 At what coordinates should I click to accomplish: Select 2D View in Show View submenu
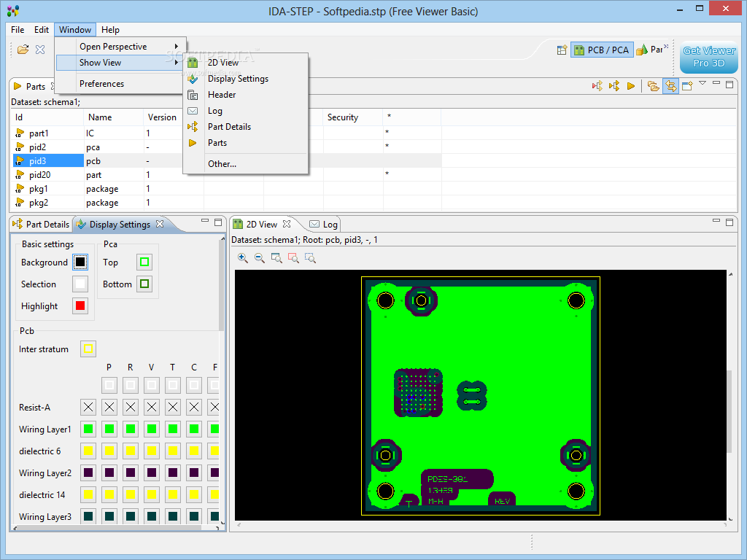point(246,63)
